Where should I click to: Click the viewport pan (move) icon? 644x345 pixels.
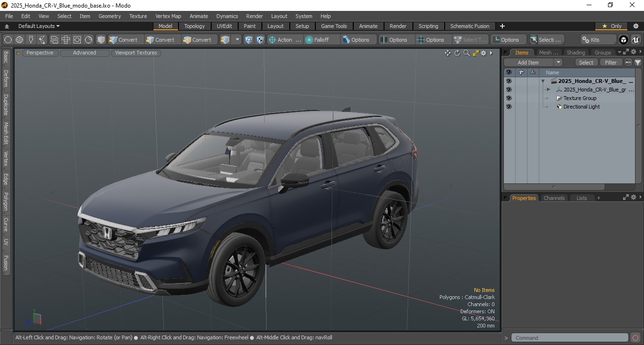tap(447, 53)
